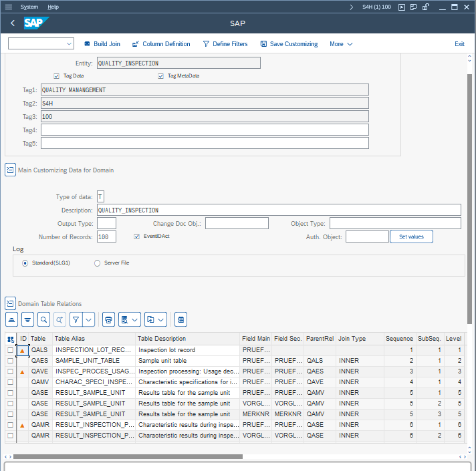Click the Number of Records input field

point(106,237)
